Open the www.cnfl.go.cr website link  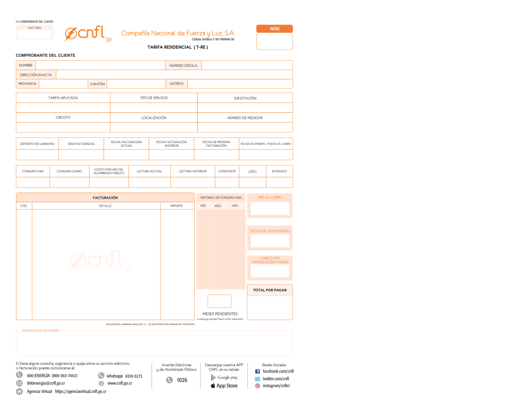(x=119, y=383)
